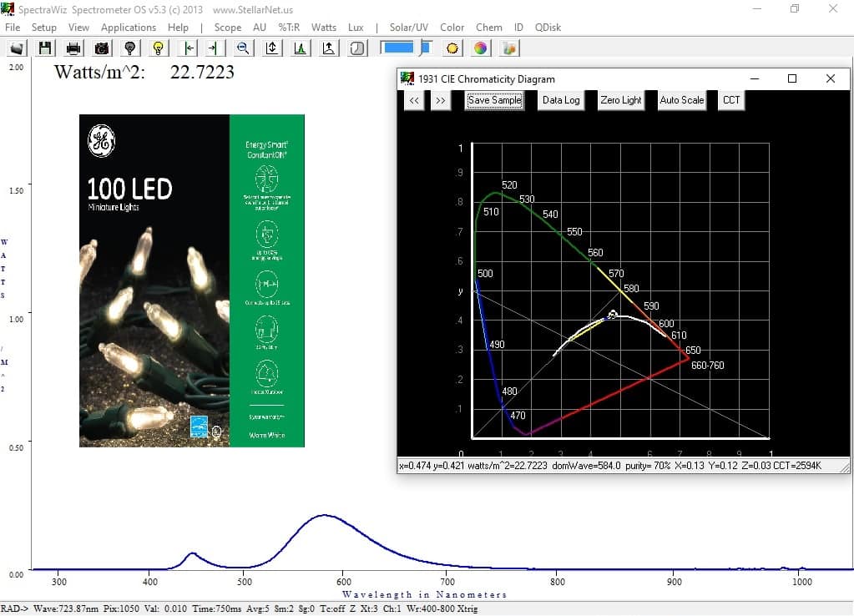The image size is (854, 616).
Task: Open the File menu
Action: tap(13, 28)
